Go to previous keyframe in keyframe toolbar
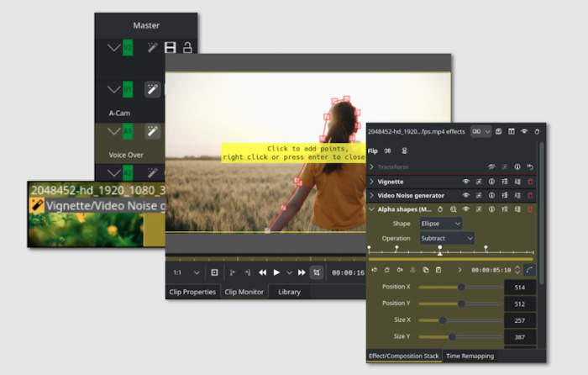 tap(374, 270)
